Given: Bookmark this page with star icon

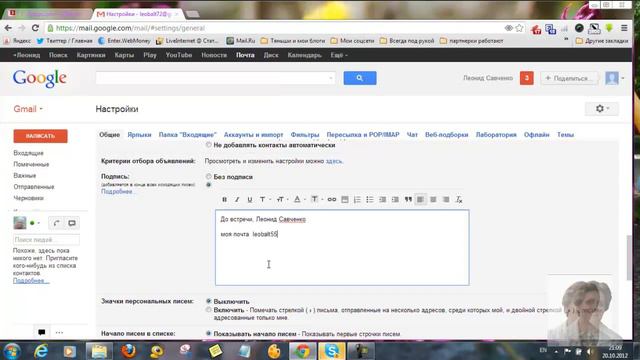Looking at the screenshot, I should pyautogui.click(x=519, y=28).
